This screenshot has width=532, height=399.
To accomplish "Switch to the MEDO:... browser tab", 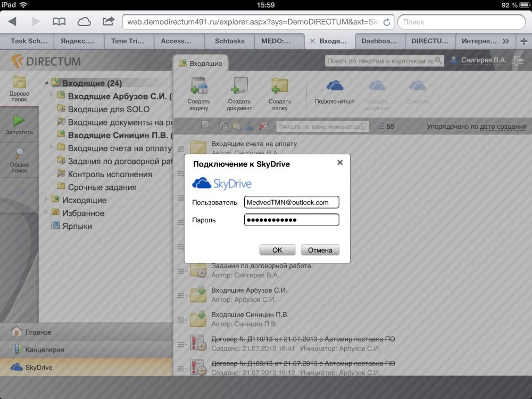I will (276, 41).
